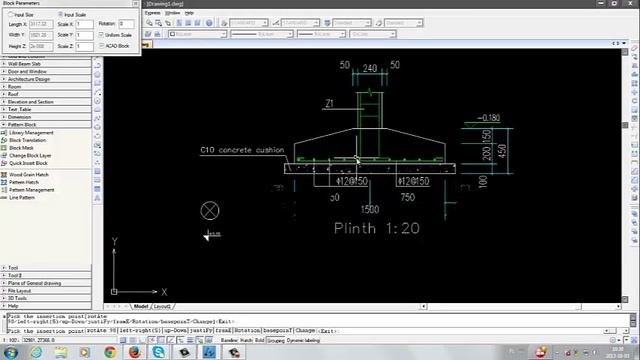The image size is (640, 360).
Task: Click the zoom realtime magnifier icon
Action: point(149,23)
